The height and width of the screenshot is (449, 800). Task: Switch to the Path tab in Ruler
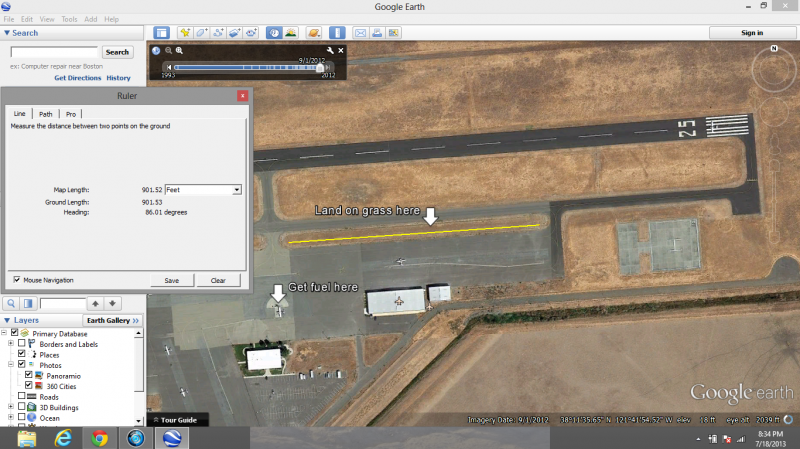coord(46,114)
